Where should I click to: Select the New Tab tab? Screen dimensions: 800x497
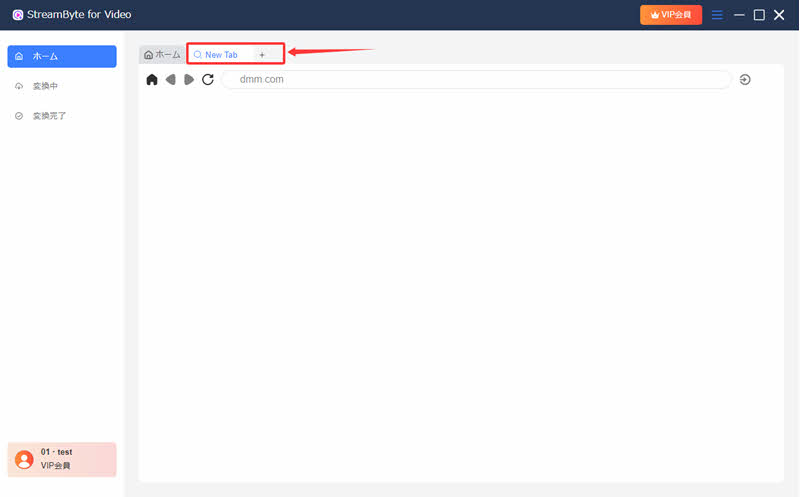pyautogui.click(x=216, y=55)
